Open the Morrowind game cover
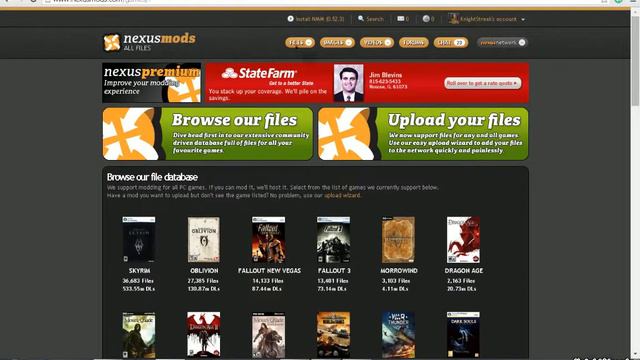640x360 pixels. (398, 240)
